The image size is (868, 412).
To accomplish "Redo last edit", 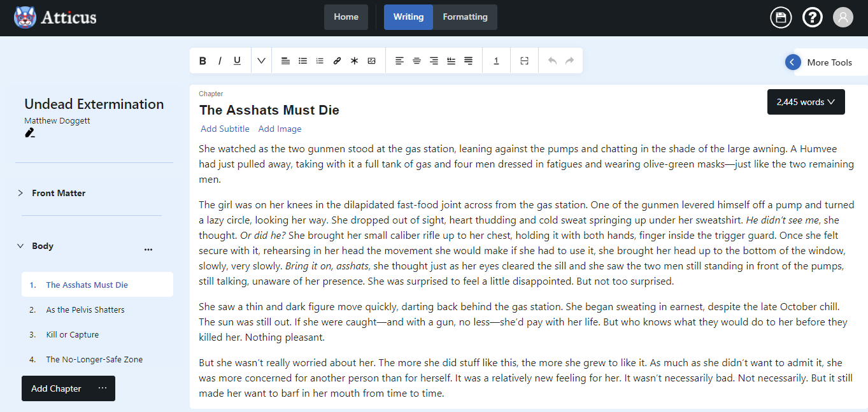I will (569, 61).
